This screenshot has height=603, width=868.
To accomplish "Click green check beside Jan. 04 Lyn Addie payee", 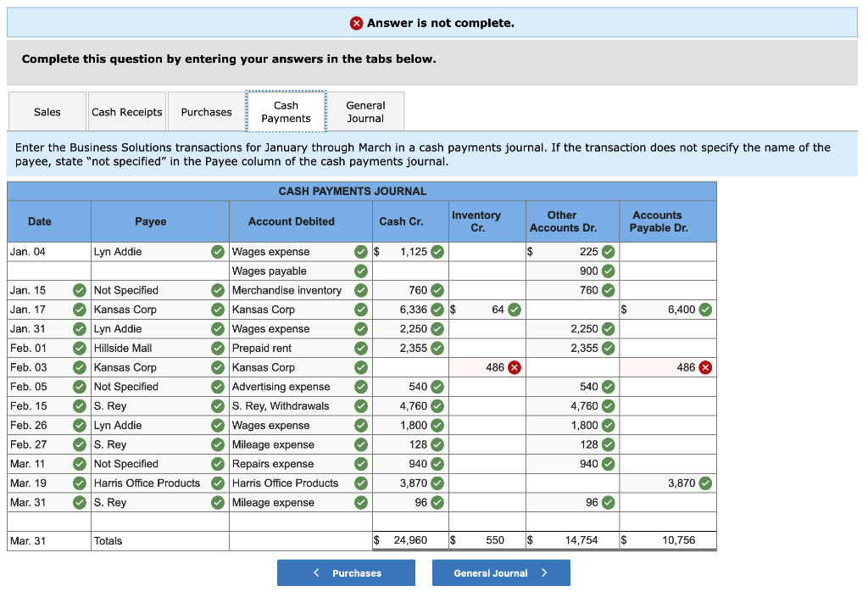I will pyautogui.click(x=218, y=252).
